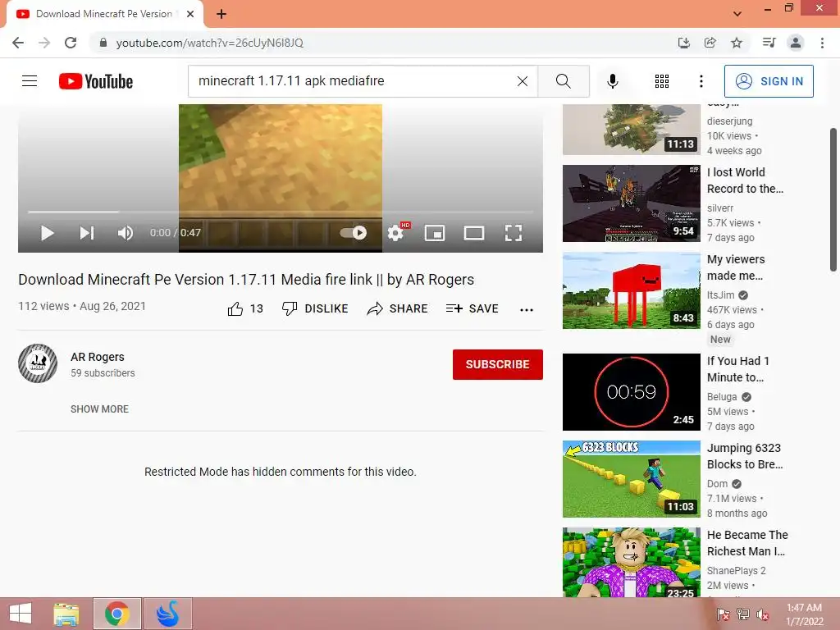Open 'My viewers made me...' video title

pos(736,267)
